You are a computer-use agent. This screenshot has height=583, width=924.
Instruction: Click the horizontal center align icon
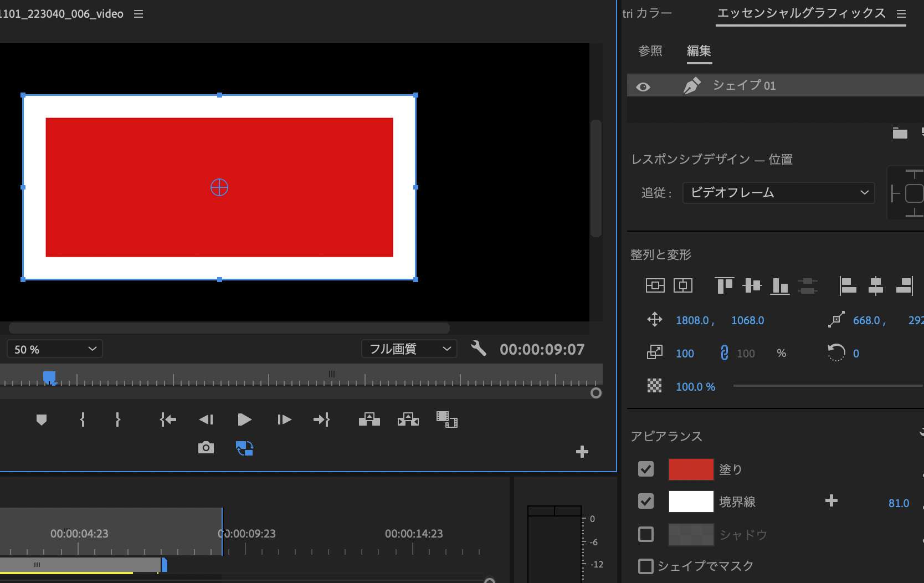click(x=683, y=285)
